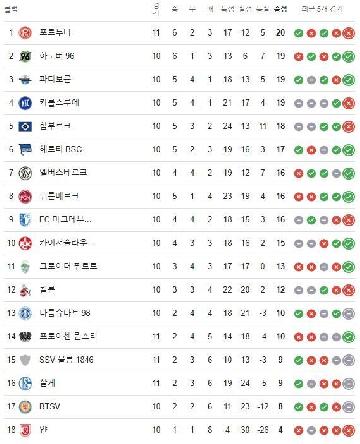Click the Schalke crest in 16th place
360x444 pixels.
(x=25, y=383)
